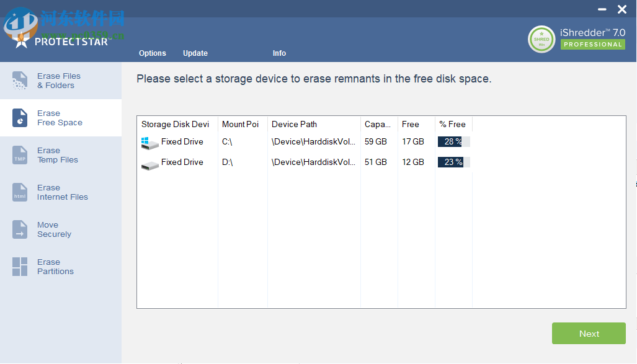Click the 23 % free space bar
Viewport: 637px width, 364px height.
(453, 162)
